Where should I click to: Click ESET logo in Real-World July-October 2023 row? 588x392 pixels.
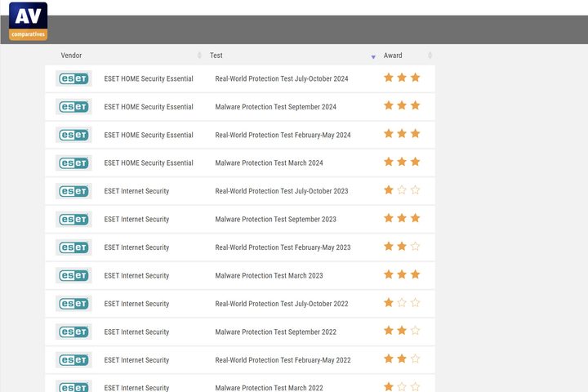point(73,191)
